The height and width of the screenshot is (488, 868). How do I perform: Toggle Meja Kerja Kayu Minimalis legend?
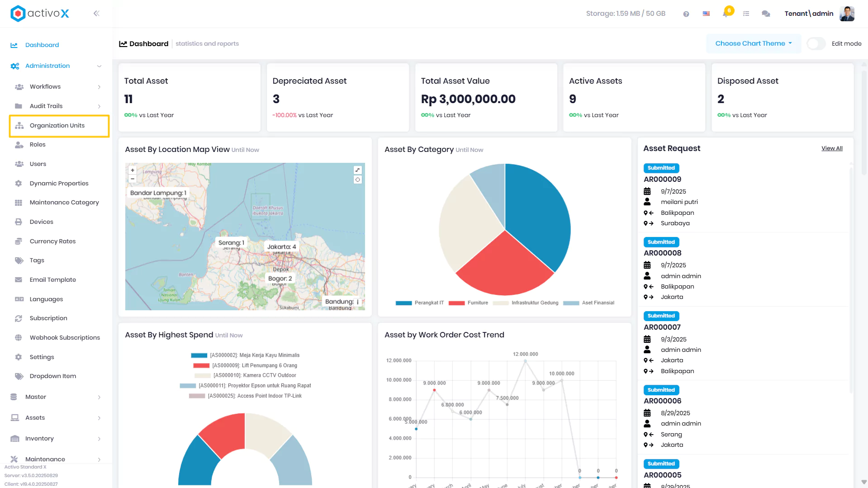(x=245, y=355)
